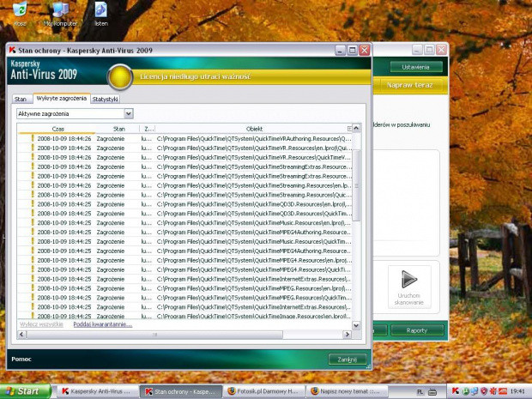Viewport: 532px width, 399px height.
Task: Click warning icon of QuickTimeQD3D.Resources\en.lproj row
Action: [33, 204]
